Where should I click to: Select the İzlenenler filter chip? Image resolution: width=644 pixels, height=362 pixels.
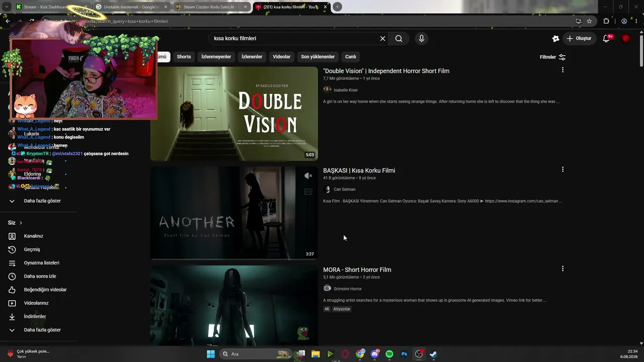pyautogui.click(x=252, y=57)
